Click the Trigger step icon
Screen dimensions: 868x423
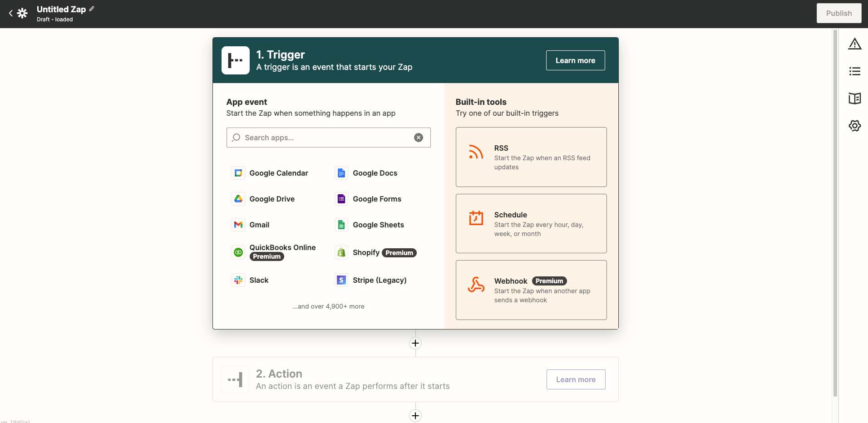[236, 60]
